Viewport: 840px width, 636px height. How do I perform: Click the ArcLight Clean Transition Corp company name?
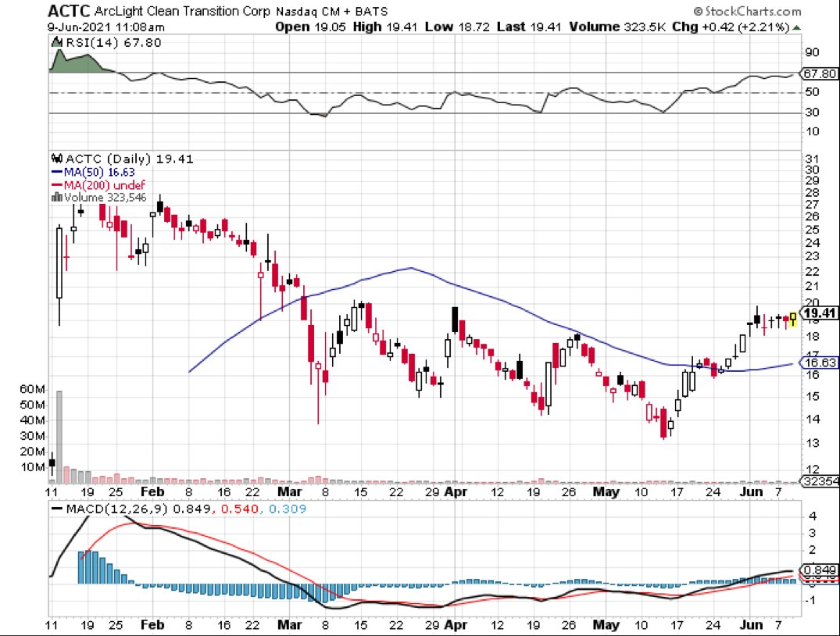182,11
